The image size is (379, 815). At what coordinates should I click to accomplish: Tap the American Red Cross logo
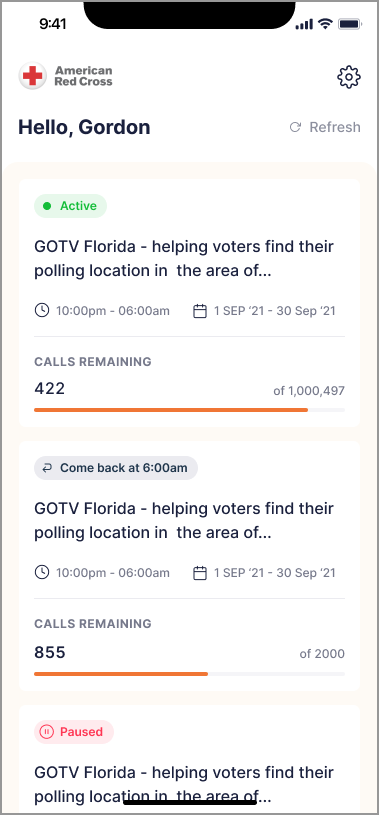point(66,76)
